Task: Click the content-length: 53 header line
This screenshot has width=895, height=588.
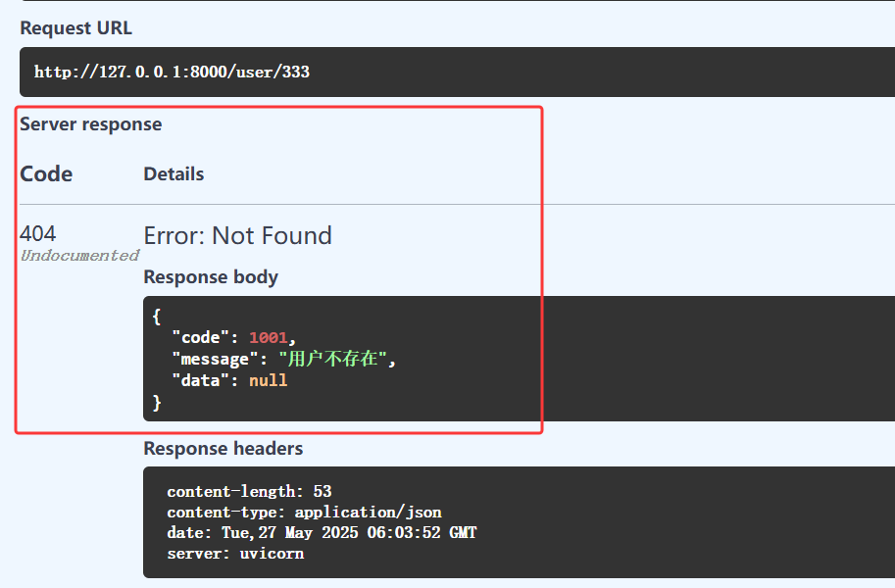Action: (249, 492)
